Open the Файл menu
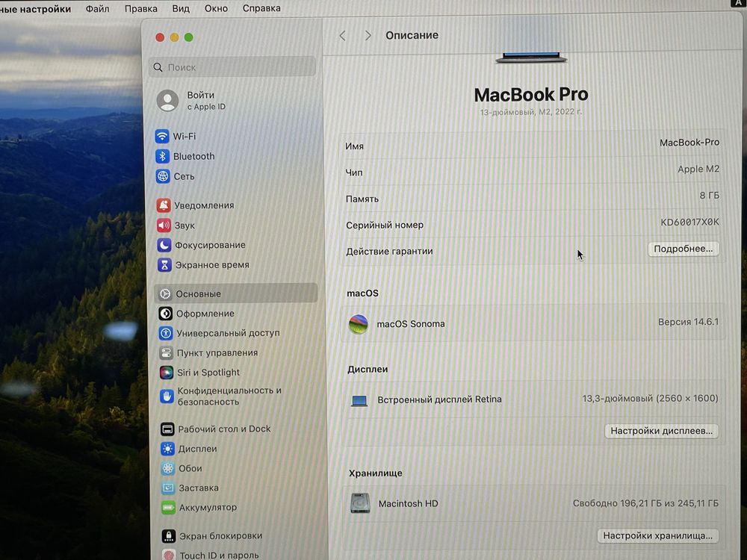Image resolution: width=747 pixels, height=560 pixels. click(98, 8)
